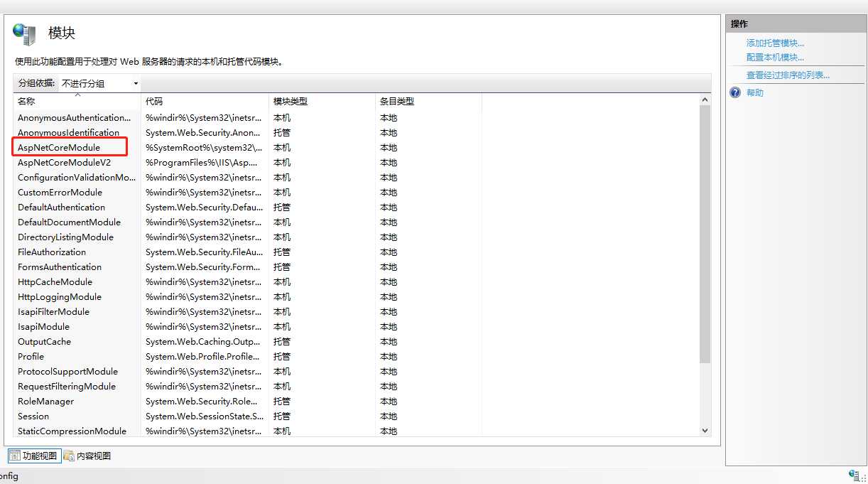The image size is (868, 484).
Task: Select the AspNetCoreModuleV2 entry
Action: click(x=65, y=162)
